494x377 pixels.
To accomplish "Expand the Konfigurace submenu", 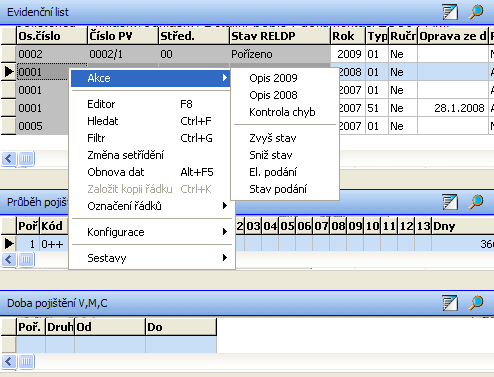I will [151, 232].
